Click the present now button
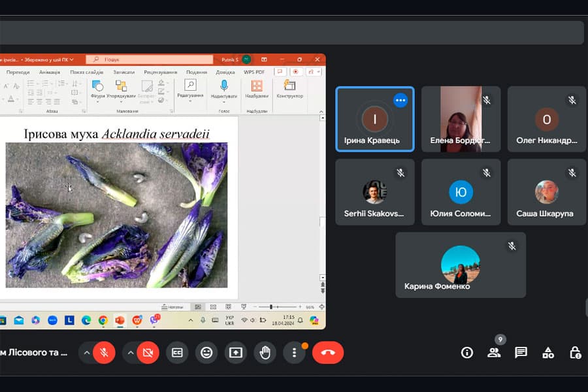 pyautogui.click(x=235, y=353)
